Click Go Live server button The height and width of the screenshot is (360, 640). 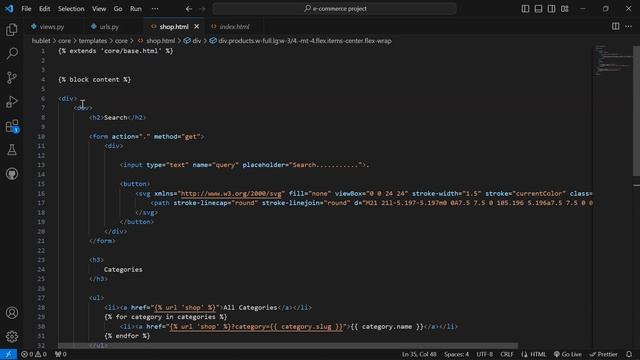[x=568, y=354]
